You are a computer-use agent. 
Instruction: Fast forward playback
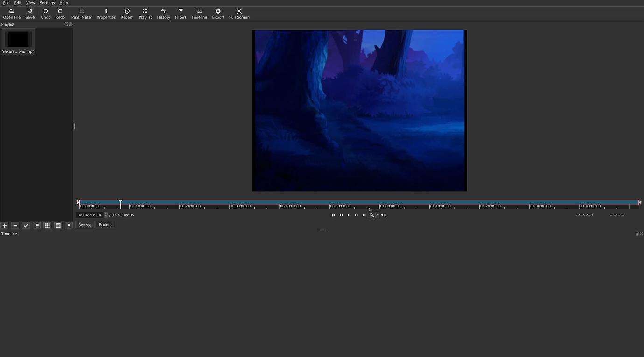(x=357, y=215)
